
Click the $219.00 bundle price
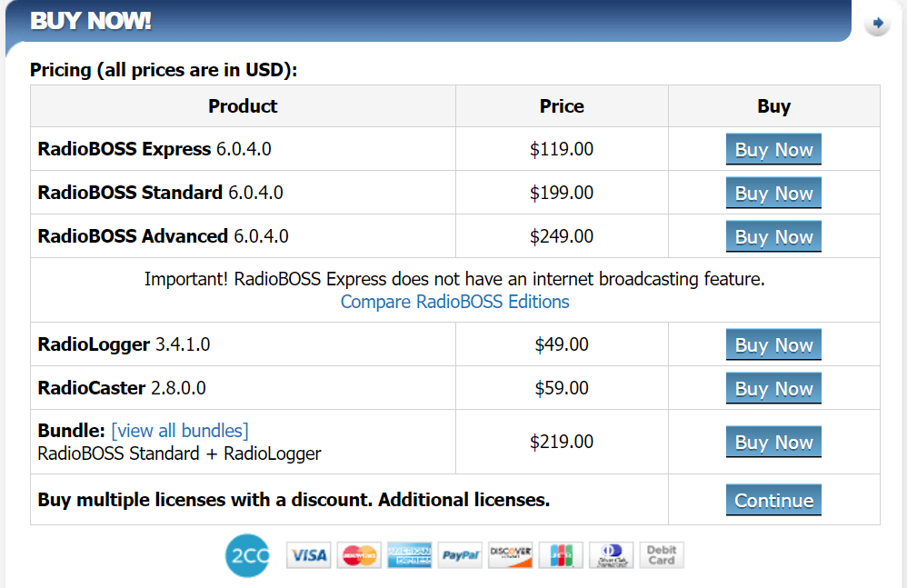pyautogui.click(x=562, y=442)
